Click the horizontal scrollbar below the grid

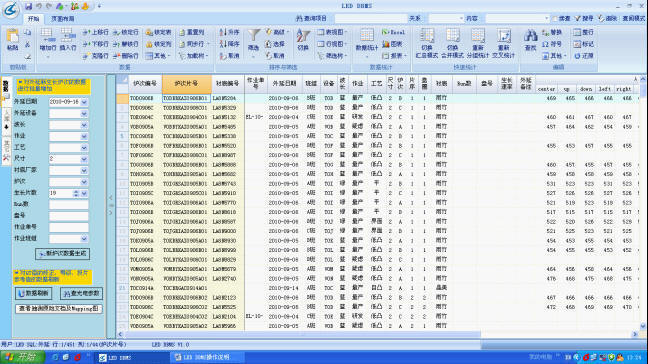[302, 334]
